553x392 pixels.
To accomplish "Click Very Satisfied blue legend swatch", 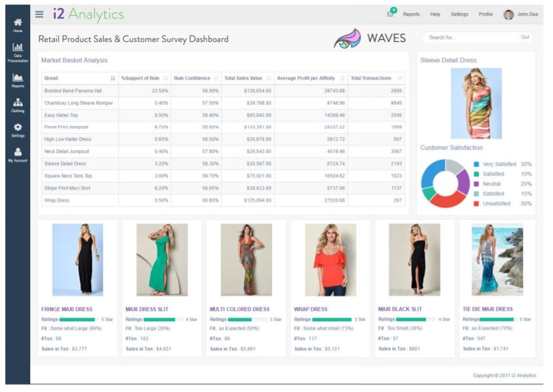I will pyautogui.click(x=476, y=164).
